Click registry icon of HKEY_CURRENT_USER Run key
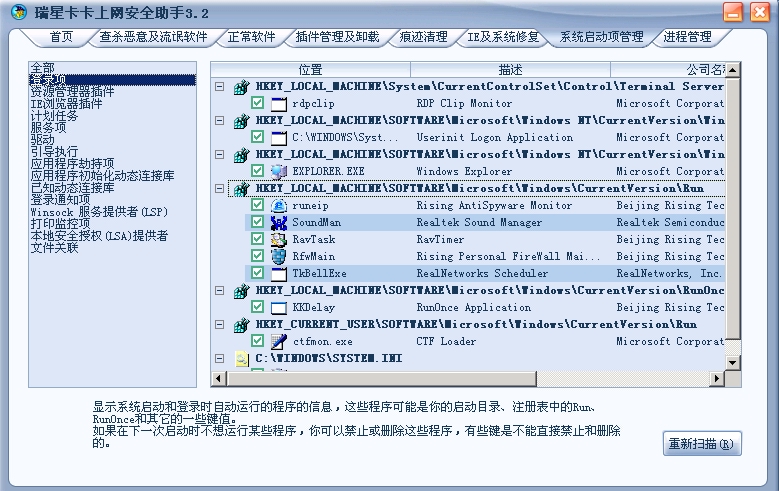The width and height of the screenshot is (779, 491). [241, 325]
